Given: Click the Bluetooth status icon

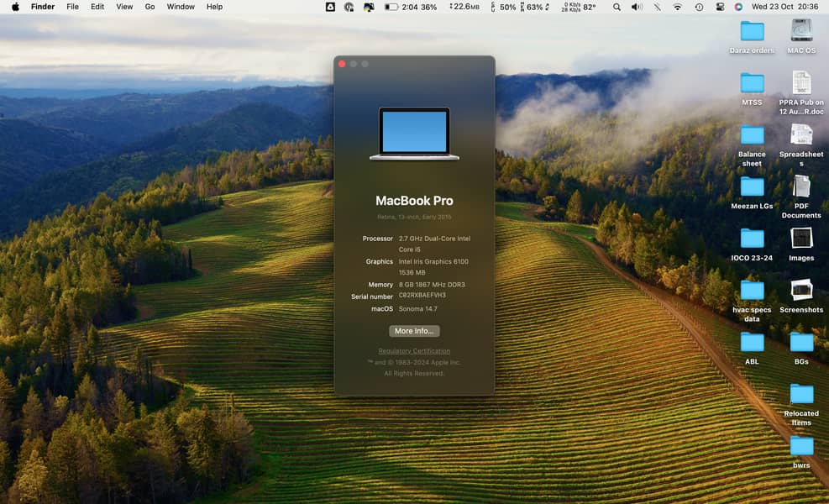Looking at the screenshot, I should (x=657, y=7).
